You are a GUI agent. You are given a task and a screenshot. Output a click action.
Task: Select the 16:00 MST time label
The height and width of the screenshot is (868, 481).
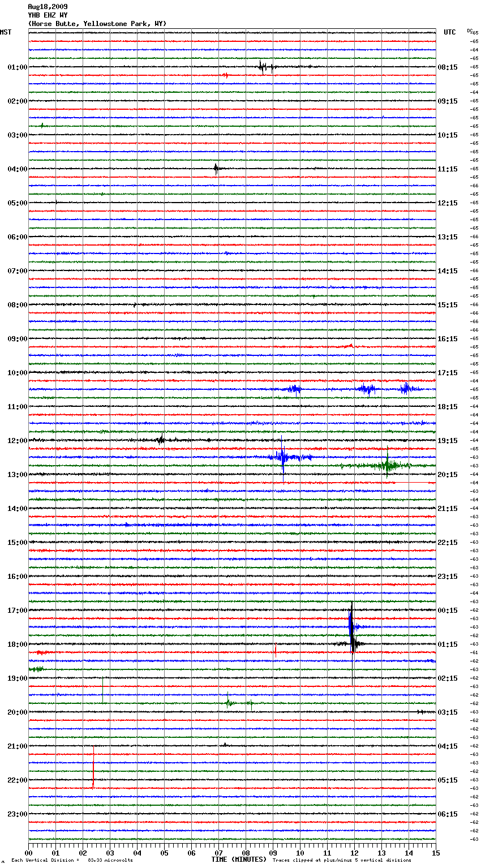[x=17, y=577]
